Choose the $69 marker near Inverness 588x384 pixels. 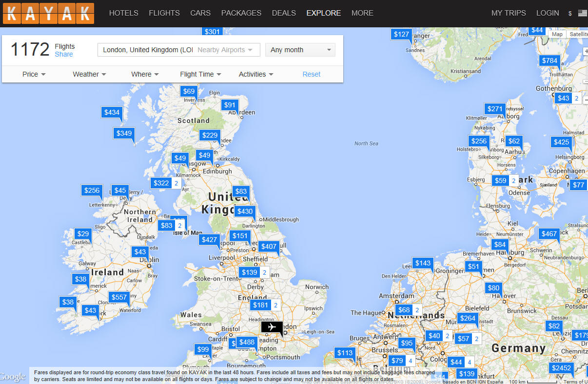[189, 91]
